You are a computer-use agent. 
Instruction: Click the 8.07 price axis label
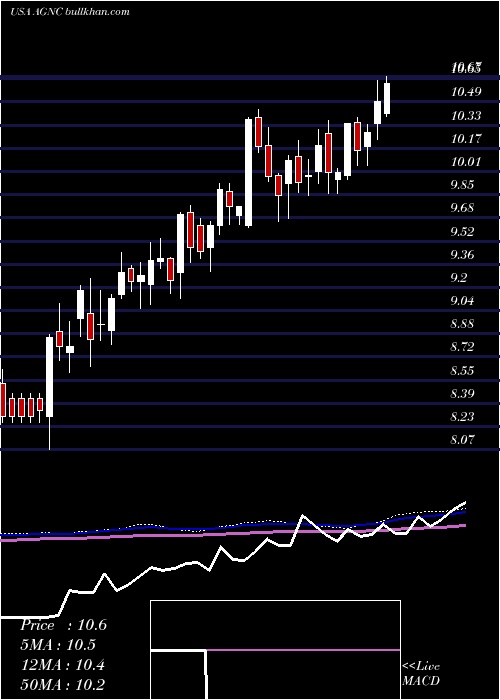[462, 440]
